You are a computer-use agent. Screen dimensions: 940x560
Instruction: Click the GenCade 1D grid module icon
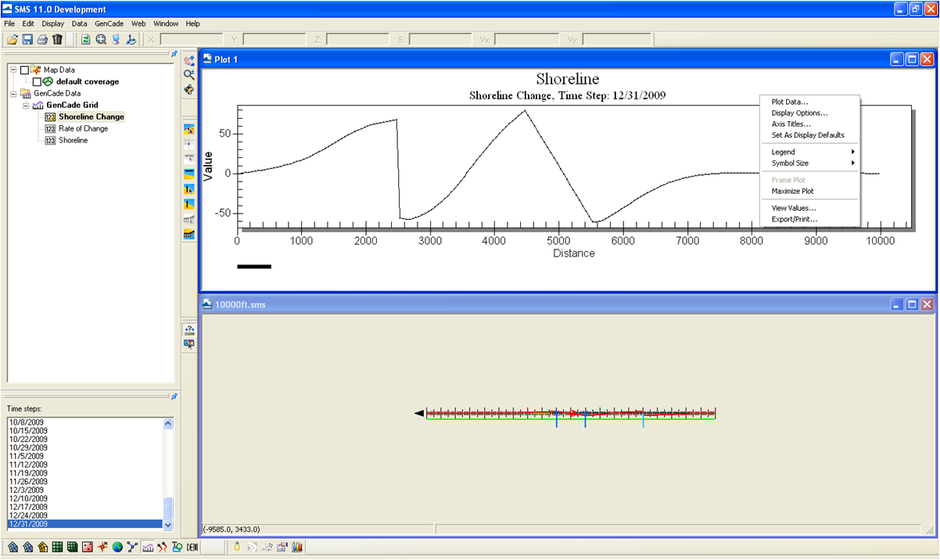pos(147,547)
